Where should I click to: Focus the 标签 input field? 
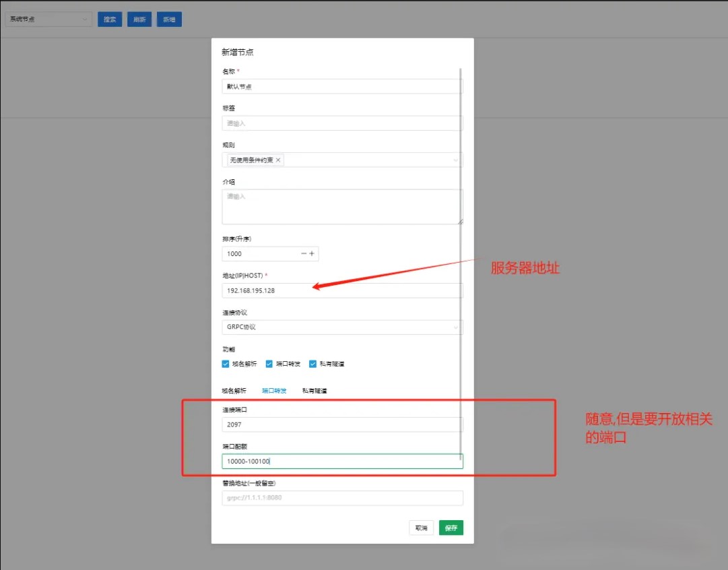[x=342, y=123]
